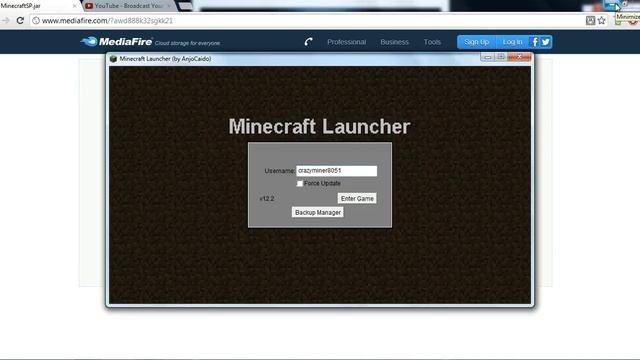Screen dimensions: 640x360
Task: Click the MediaFire logo
Action: pos(117,42)
